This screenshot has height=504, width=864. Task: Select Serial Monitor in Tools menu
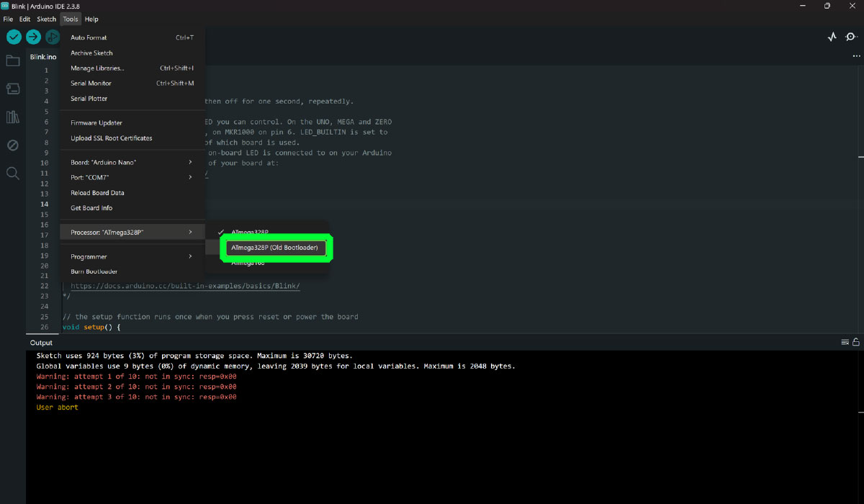(132, 83)
